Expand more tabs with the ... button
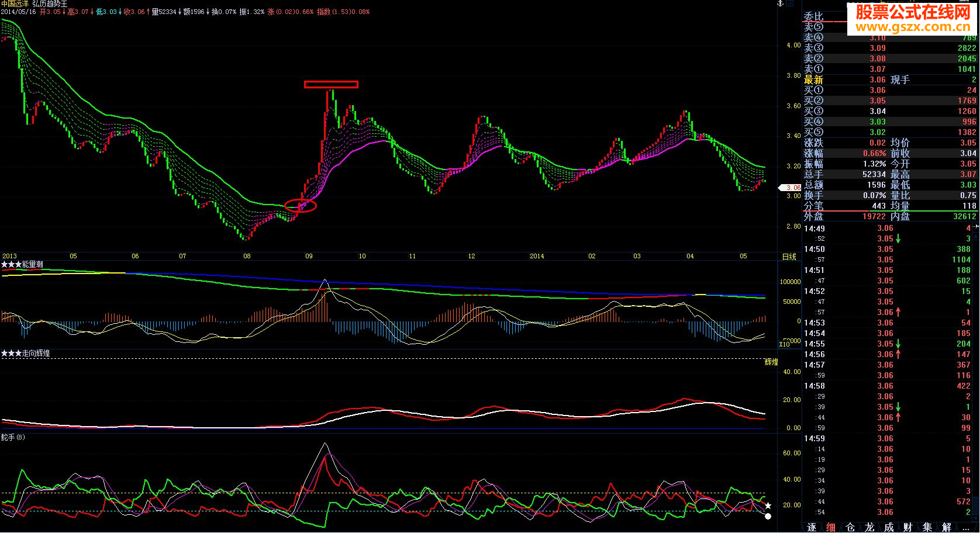 (966, 527)
